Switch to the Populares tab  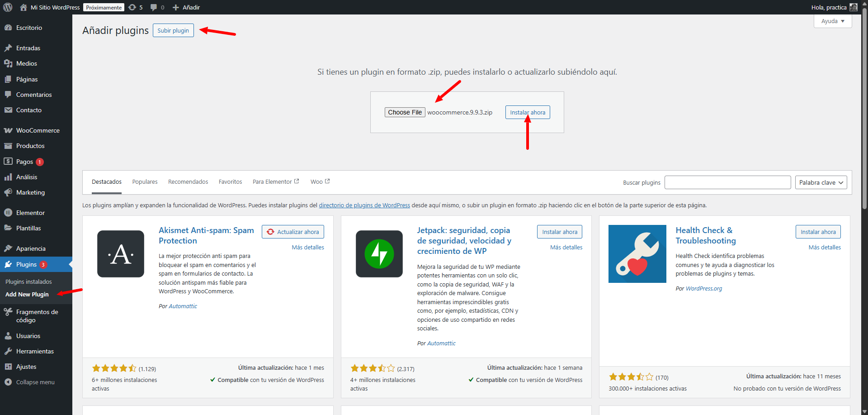point(145,182)
